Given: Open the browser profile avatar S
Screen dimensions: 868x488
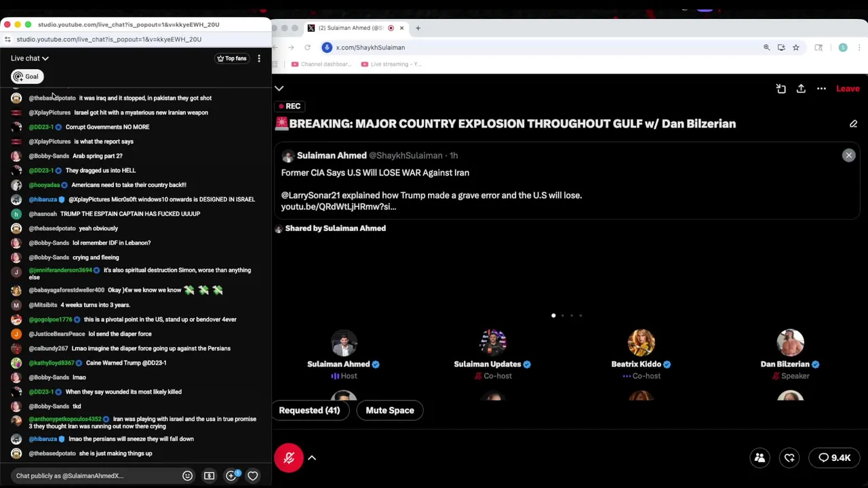Looking at the screenshot, I should click(843, 47).
